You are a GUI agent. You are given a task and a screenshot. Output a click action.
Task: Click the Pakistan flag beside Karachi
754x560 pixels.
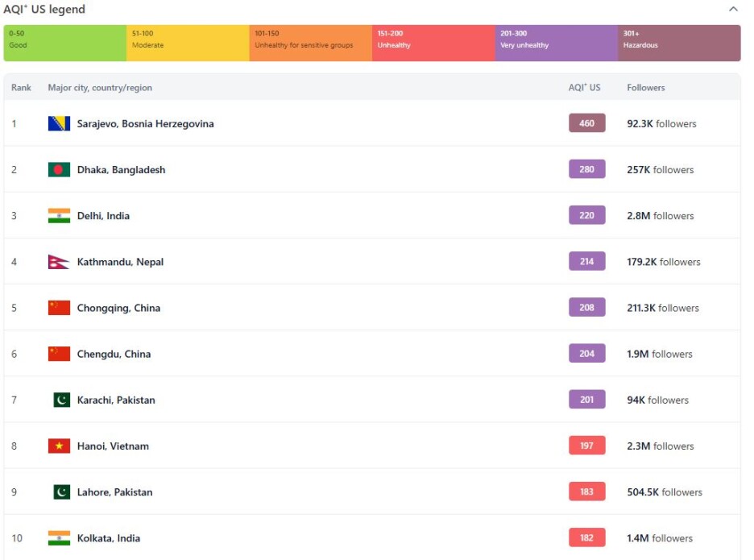point(61,400)
